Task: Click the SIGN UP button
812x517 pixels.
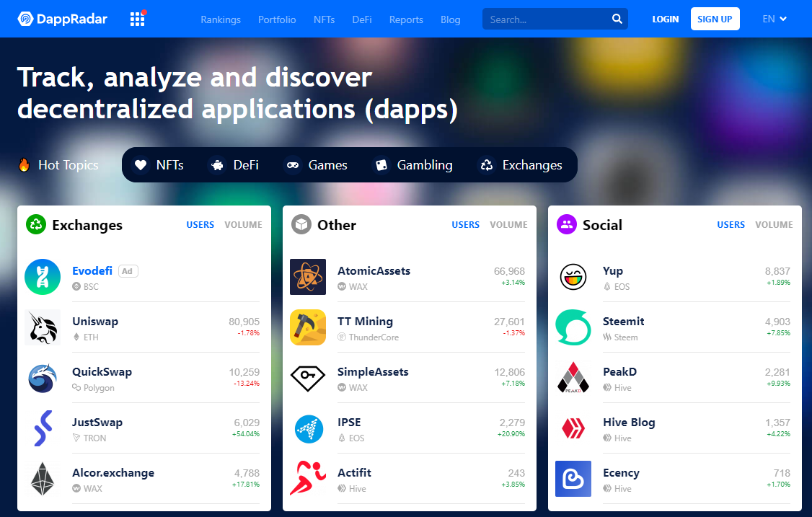Action: click(x=715, y=19)
